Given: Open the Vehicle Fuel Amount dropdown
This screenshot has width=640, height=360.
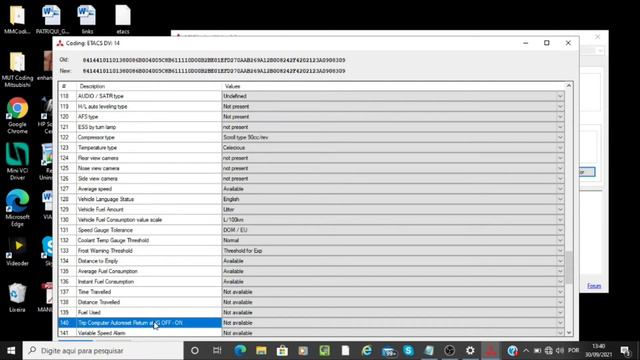Looking at the screenshot, I should [560, 209].
